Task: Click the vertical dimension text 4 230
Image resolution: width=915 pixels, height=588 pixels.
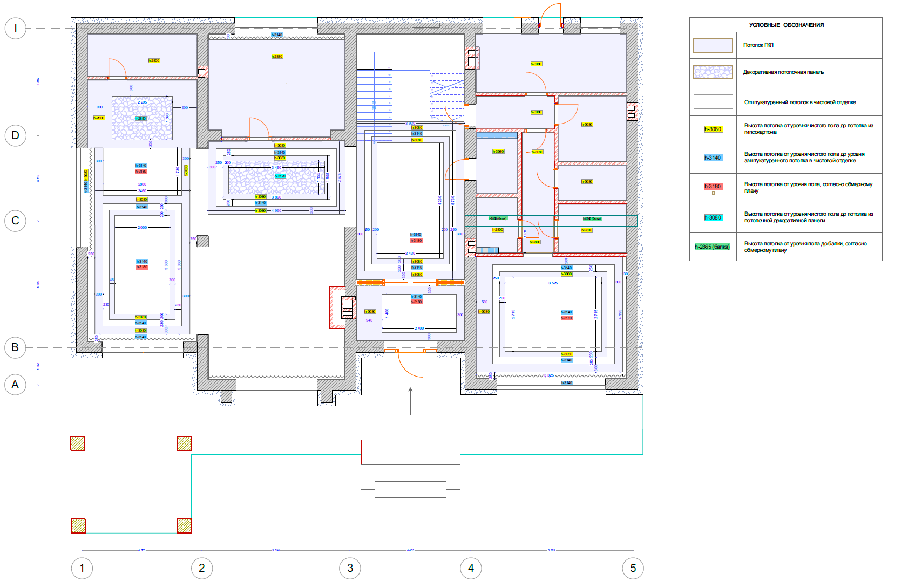Action: click(x=440, y=200)
